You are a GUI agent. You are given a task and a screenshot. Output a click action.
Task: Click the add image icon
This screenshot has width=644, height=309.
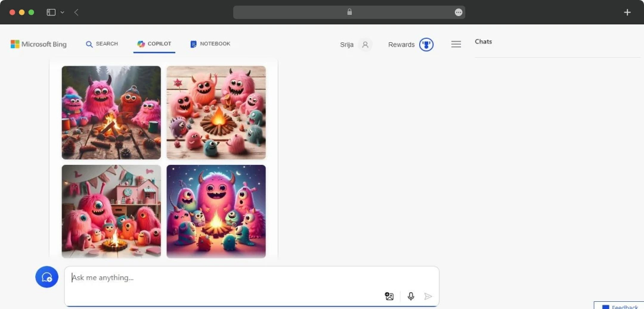click(389, 296)
